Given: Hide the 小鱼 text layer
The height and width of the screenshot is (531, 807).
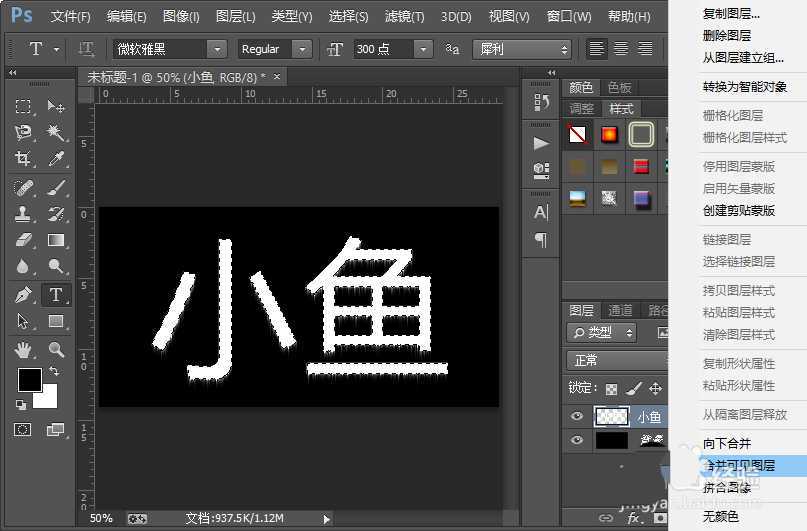Looking at the screenshot, I should (576, 417).
